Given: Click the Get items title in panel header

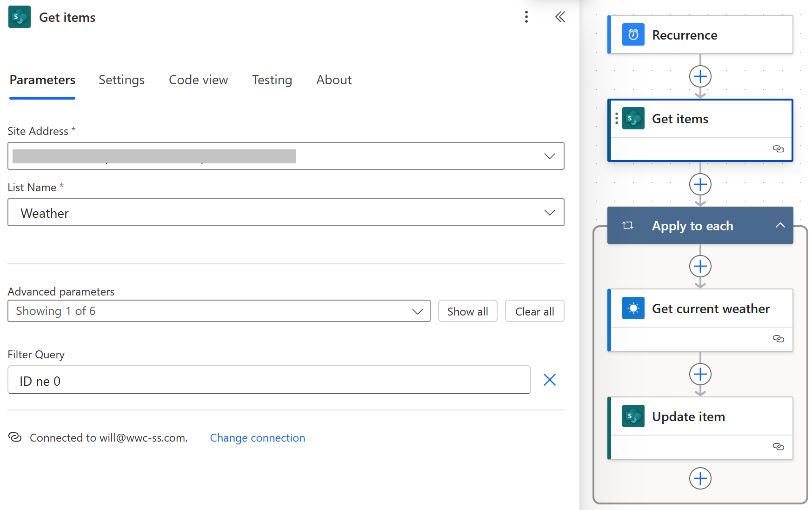Looking at the screenshot, I should coord(67,18).
